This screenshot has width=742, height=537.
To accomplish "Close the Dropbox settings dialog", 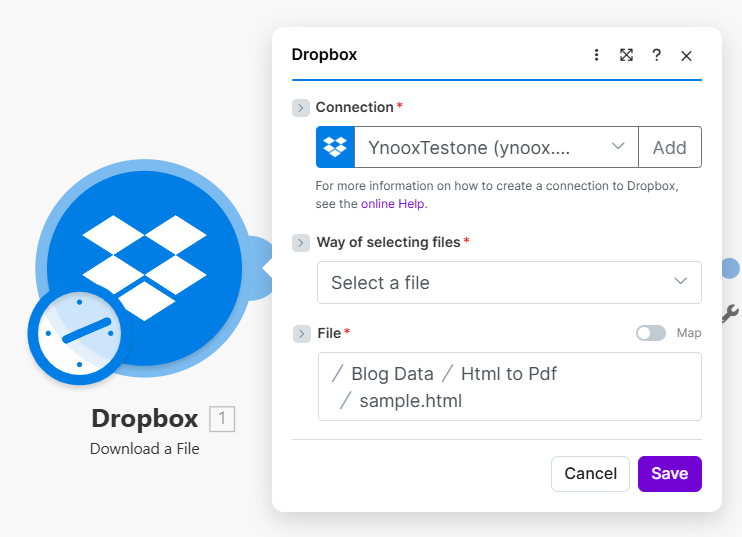I will (686, 56).
